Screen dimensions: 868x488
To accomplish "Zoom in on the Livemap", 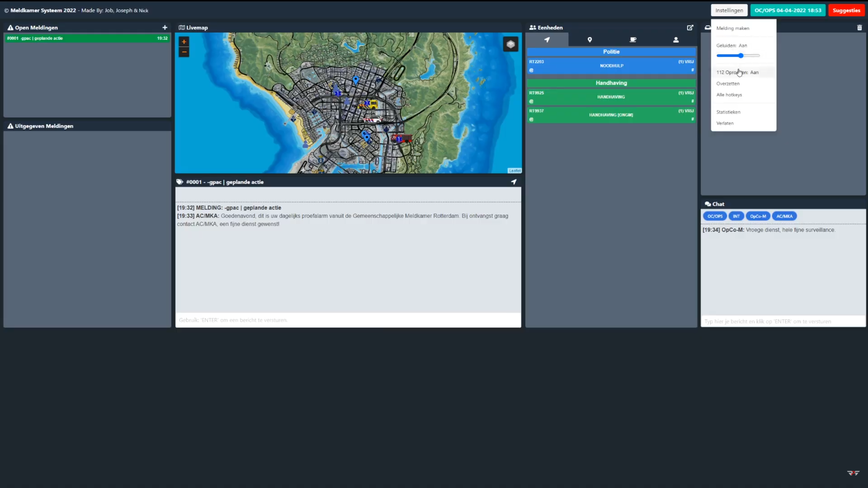I will [x=184, y=42].
